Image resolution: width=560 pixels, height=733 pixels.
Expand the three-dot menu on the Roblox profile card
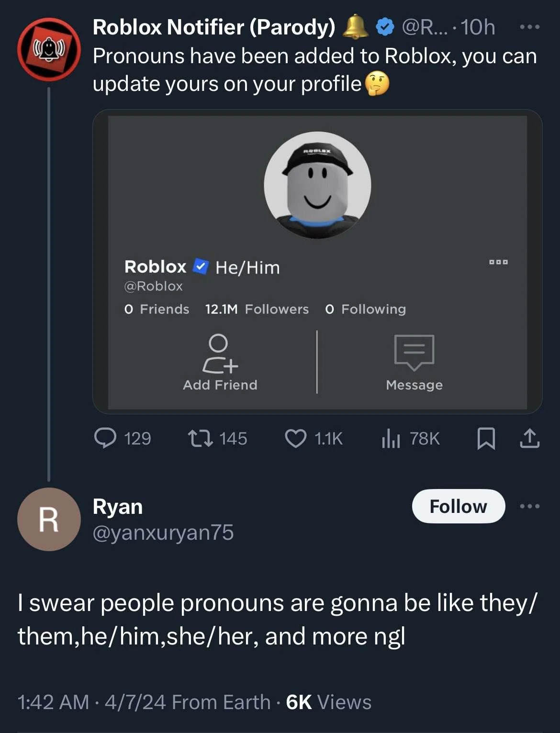pyautogui.click(x=498, y=262)
